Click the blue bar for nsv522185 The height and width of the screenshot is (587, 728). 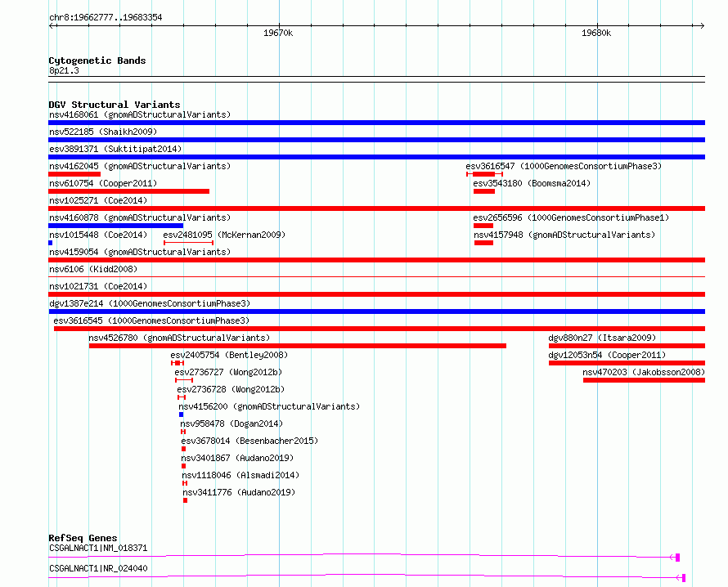(x=376, y=140)
